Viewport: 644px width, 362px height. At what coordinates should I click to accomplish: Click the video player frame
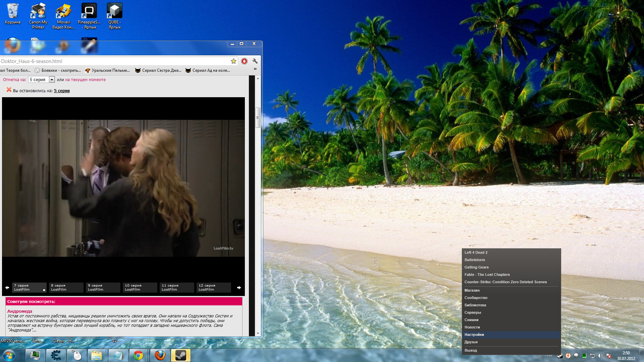coord(123,188)
